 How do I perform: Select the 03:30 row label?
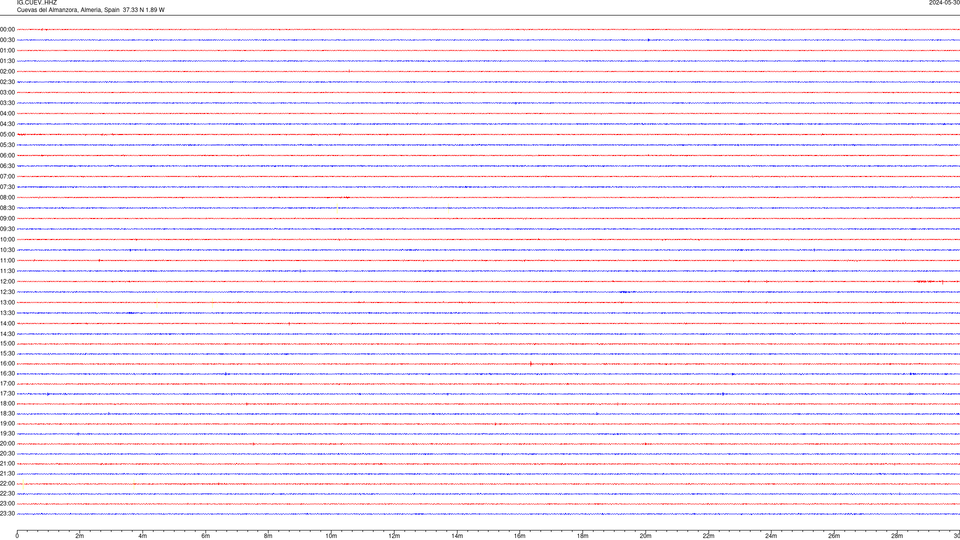point(7,103)
